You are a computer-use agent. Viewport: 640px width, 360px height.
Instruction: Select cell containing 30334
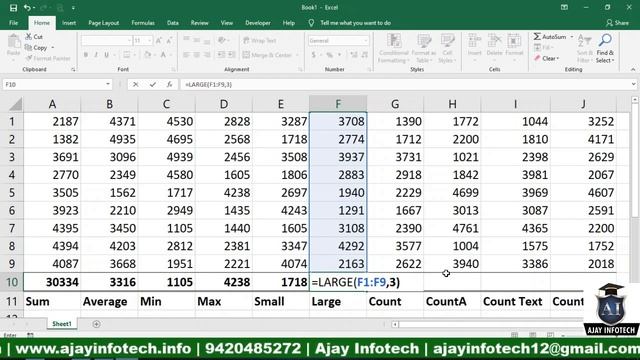[52, 282]
